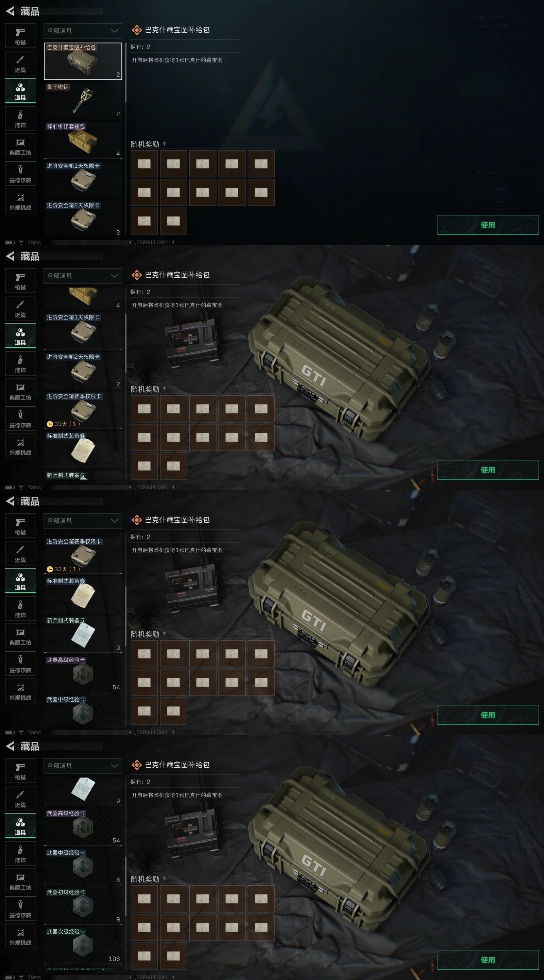The width and height of the screenshot is (544, 980).
Task: Click 随机奖励 help icon on crate-less dark screen
Action: pyautogui.click(x=164, y=144)
